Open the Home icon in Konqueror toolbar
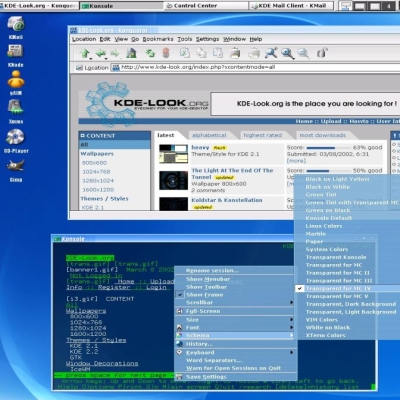 (131, 53)
